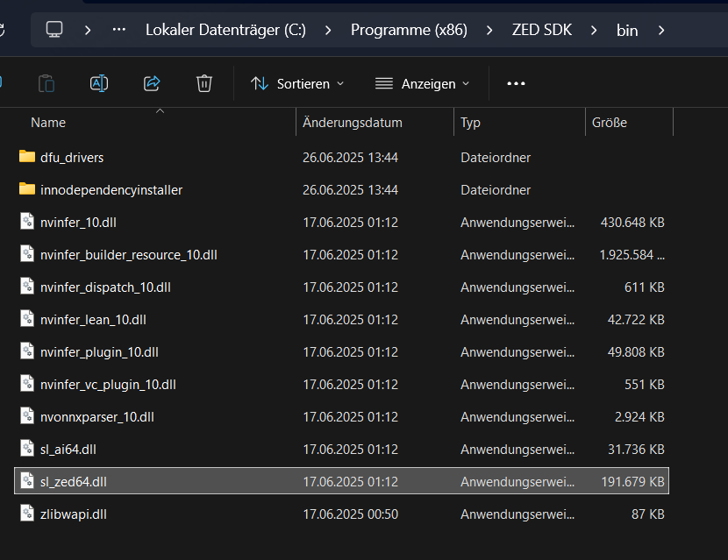Select the innodependencyinstaller folder

tap(341, 190)
